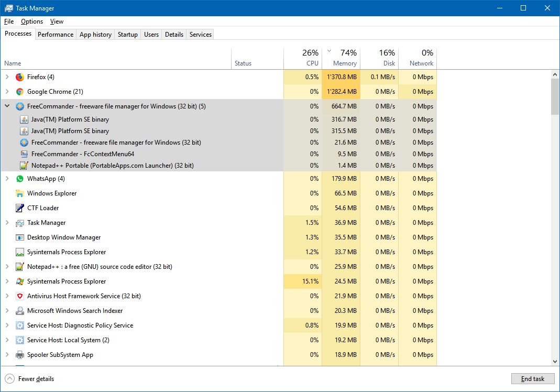
Task: Sort processes by the Name column
Action: [x=116, y=58]
